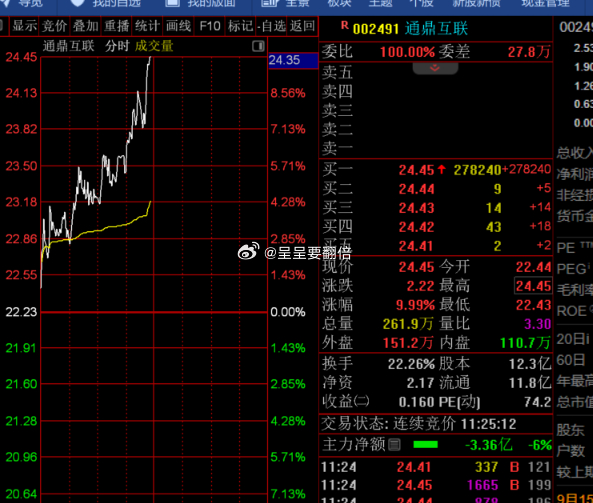The image size is (593, 503).
Task: Click the 标记 mark button
Action: [x=240, y=26]
